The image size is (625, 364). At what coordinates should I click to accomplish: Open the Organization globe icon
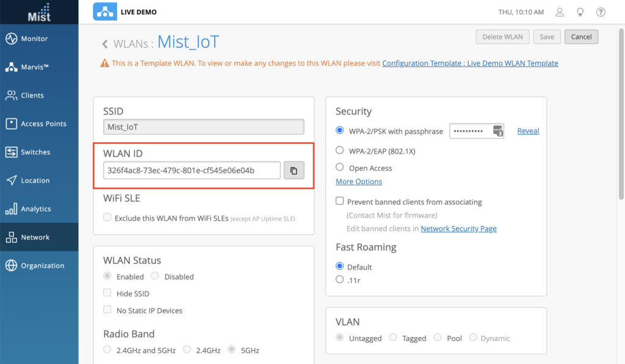11,266
